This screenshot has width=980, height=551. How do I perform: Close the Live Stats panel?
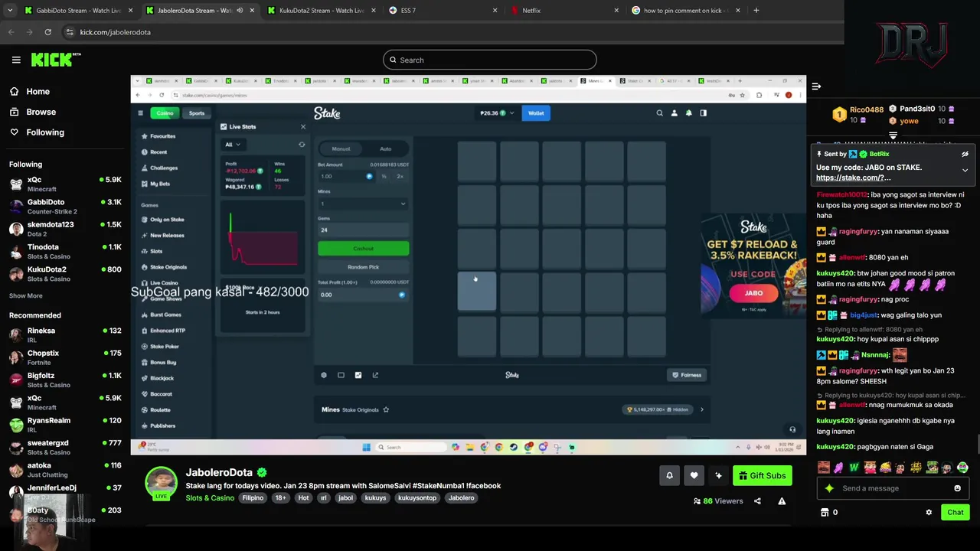302,127
